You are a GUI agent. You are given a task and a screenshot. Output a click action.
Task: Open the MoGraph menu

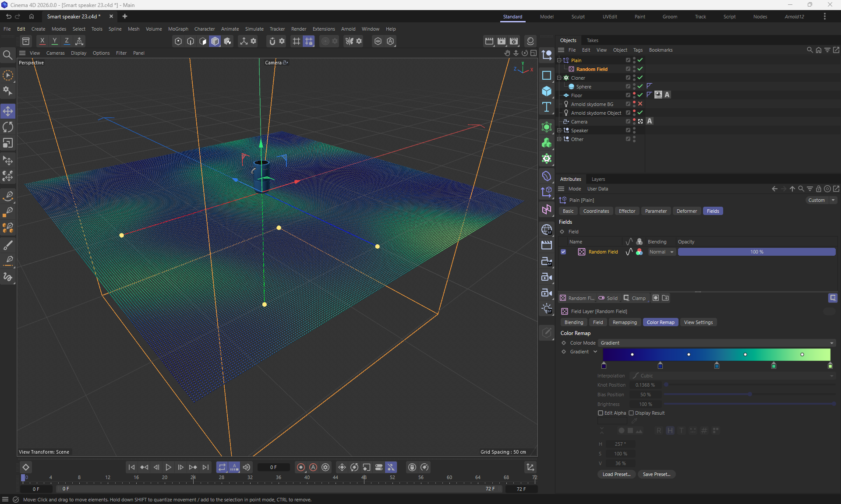pos(178,29)
